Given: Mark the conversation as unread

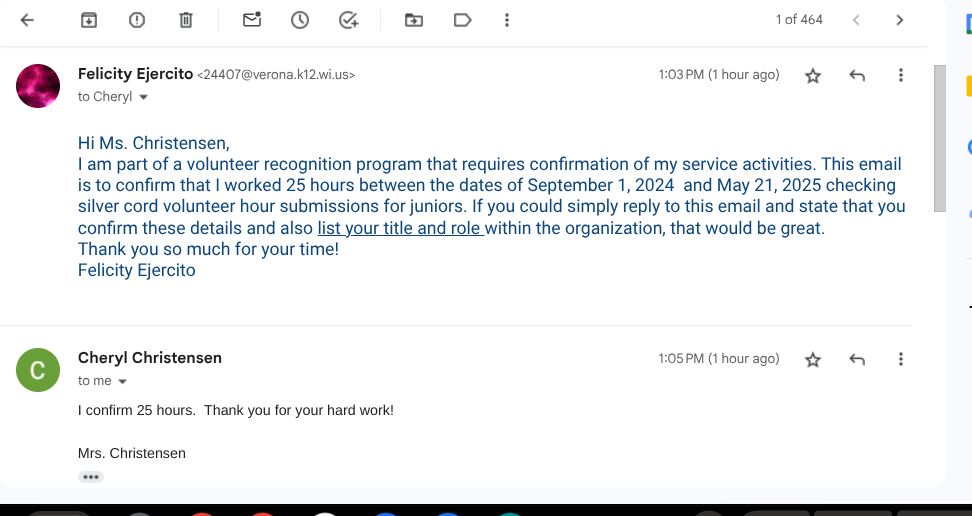Looking at the screenshot, I should click(252, 20).
